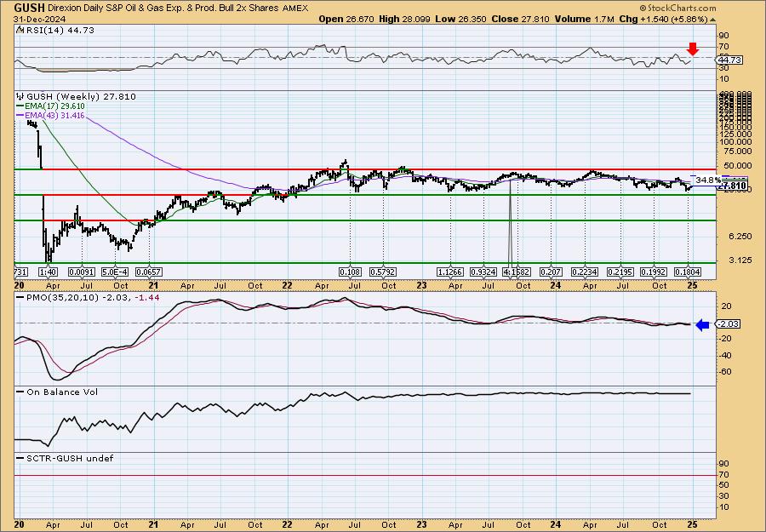Click the -40 label on the PMO axis
Screen dimensions: 766x532
725,355
